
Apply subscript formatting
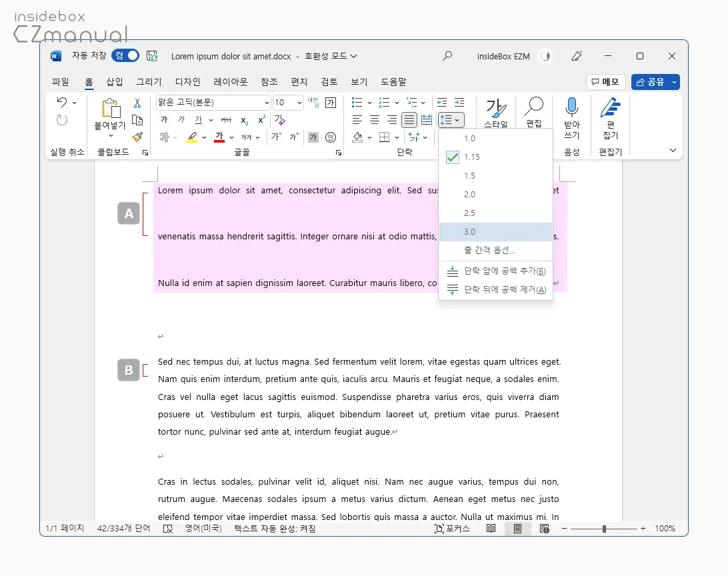tap(244, 120)
